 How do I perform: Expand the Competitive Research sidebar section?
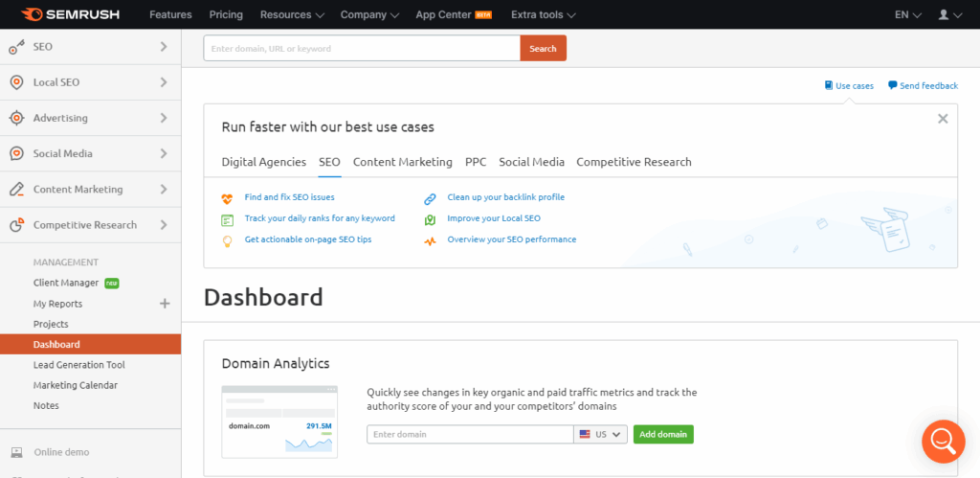pyautogui.click(x=164, y=225)
